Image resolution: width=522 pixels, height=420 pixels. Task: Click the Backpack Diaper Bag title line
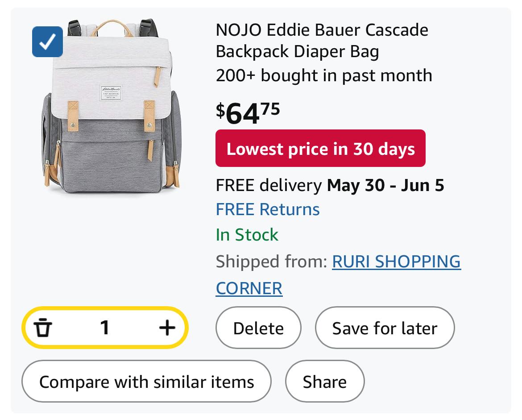pos(297,52)
